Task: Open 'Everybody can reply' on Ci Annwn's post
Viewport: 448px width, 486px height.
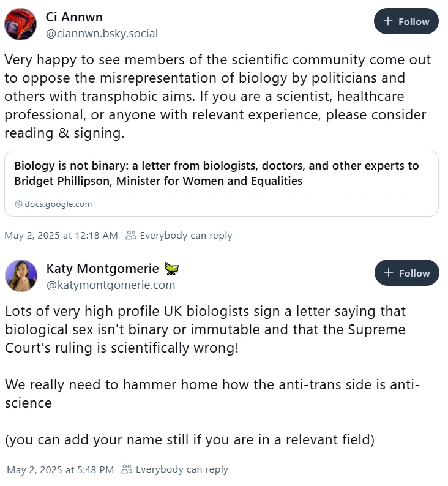Action: [x=186, y=236]
